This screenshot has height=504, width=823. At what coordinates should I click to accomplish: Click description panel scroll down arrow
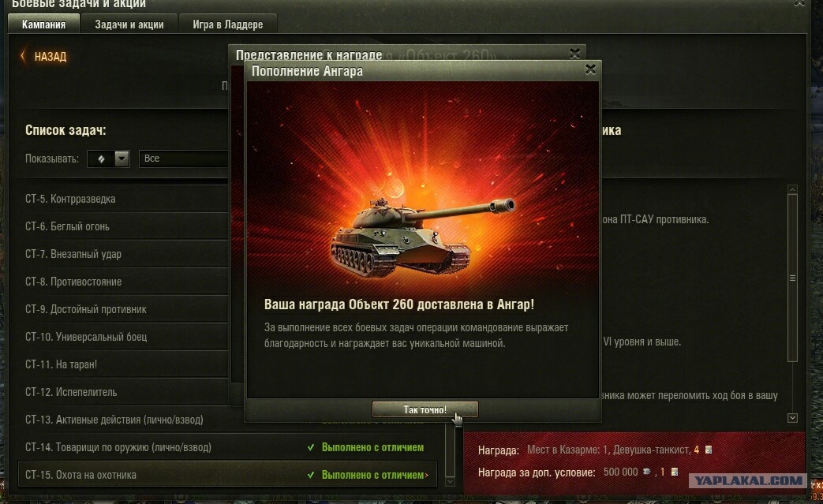[x=792, y=418]
